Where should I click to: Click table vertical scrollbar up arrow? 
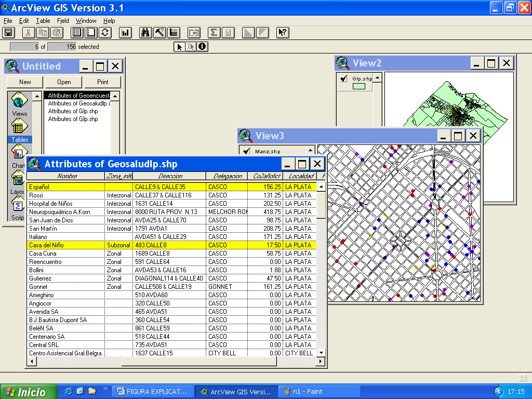(x=321, y=187)
